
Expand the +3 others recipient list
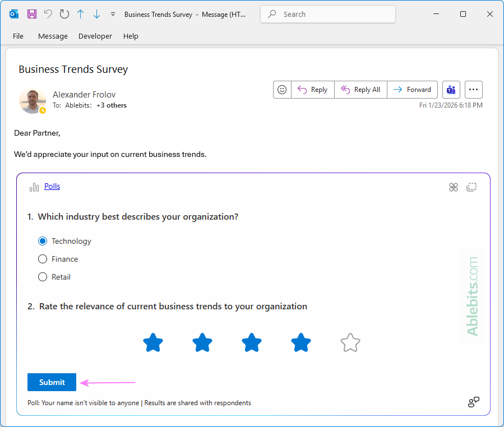click(111, 105)
